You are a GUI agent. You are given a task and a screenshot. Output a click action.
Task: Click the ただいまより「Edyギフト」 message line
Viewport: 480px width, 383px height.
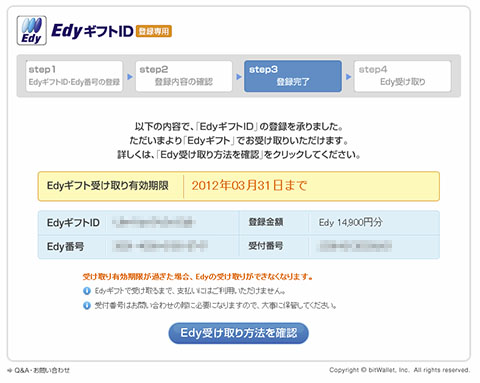[x=239, y=141]
